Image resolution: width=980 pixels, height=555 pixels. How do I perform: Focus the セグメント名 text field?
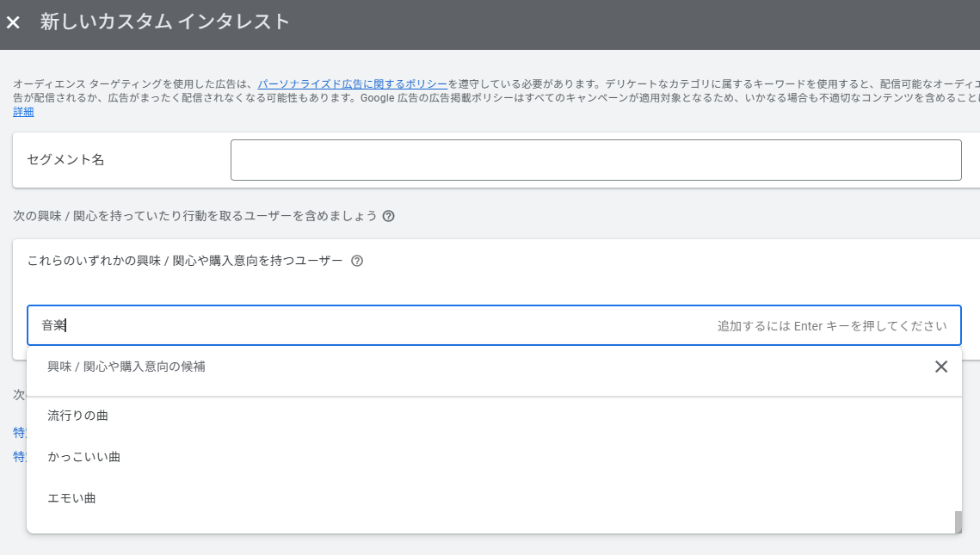[595, 160]
